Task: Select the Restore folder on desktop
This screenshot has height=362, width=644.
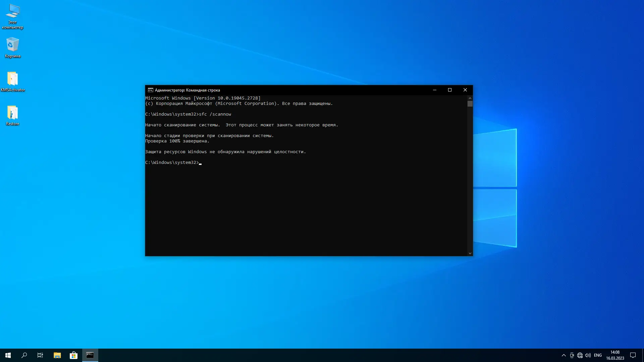Action: coord(12,113)
